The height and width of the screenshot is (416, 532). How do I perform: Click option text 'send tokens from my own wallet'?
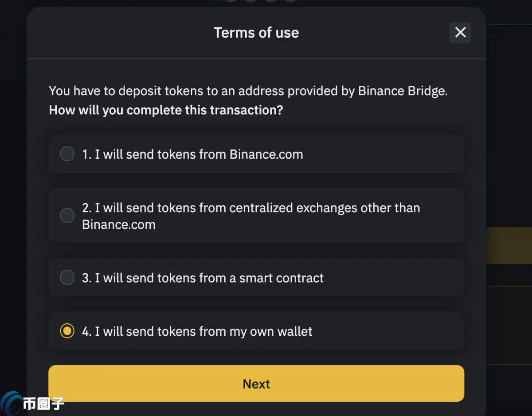[x=197, y=331]
